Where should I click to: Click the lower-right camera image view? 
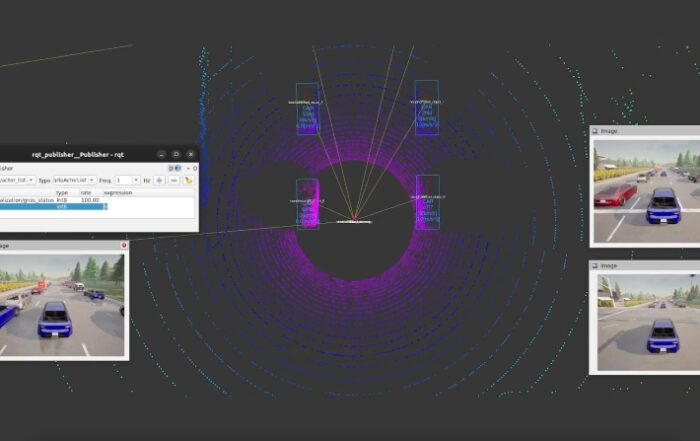(649, 323)
